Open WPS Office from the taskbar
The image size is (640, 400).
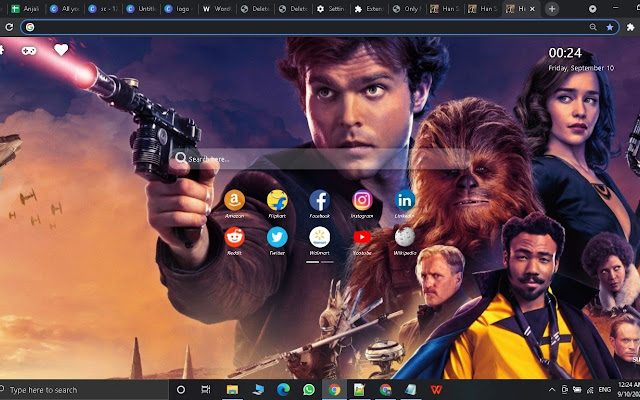point(436,390)
